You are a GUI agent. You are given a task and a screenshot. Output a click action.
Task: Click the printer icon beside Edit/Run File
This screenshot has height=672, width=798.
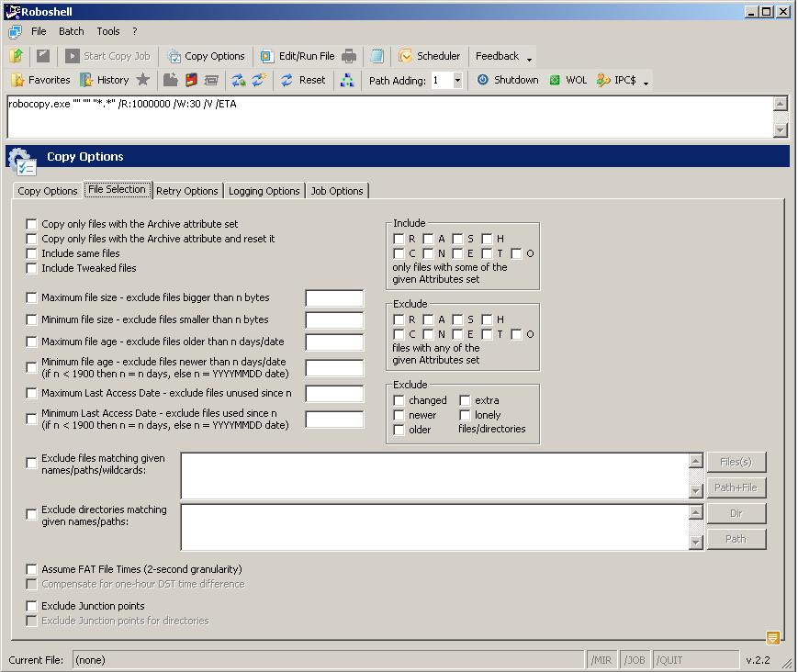pos(349,56)
